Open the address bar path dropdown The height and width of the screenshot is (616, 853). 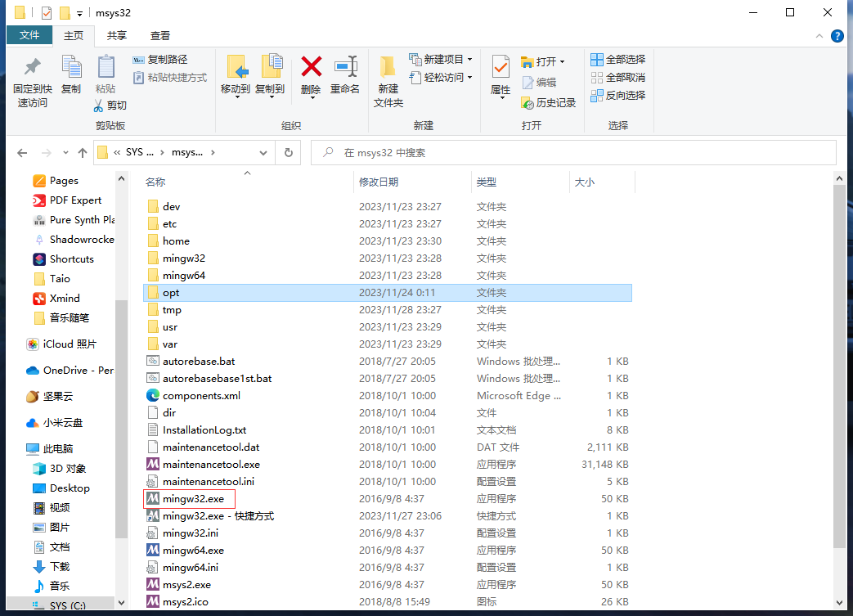coord(263,152)
